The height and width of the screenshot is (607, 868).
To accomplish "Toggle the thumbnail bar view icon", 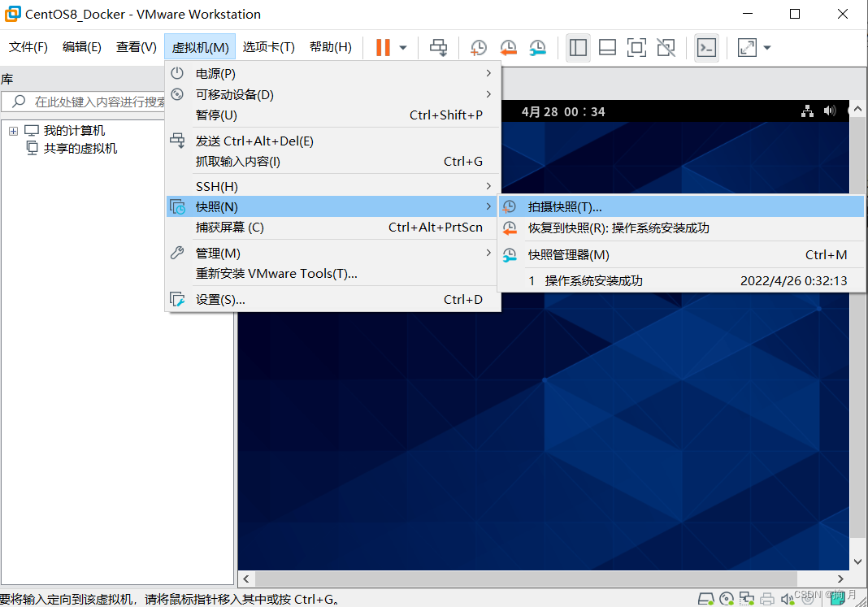I will [x=607, y=48].
